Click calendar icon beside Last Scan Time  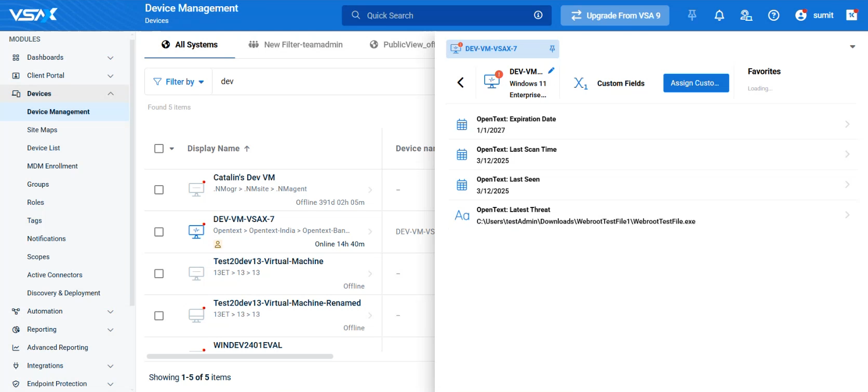tap(462, 154)
